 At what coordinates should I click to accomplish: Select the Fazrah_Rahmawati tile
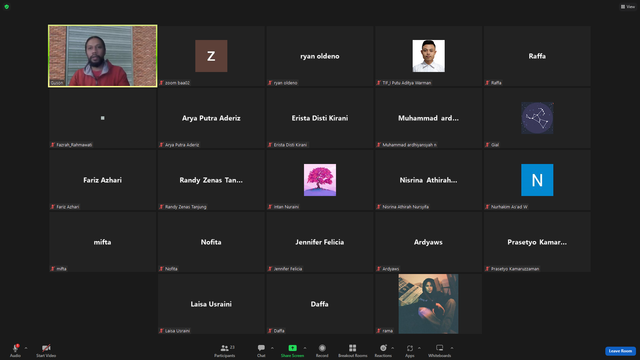click(102, 118)
